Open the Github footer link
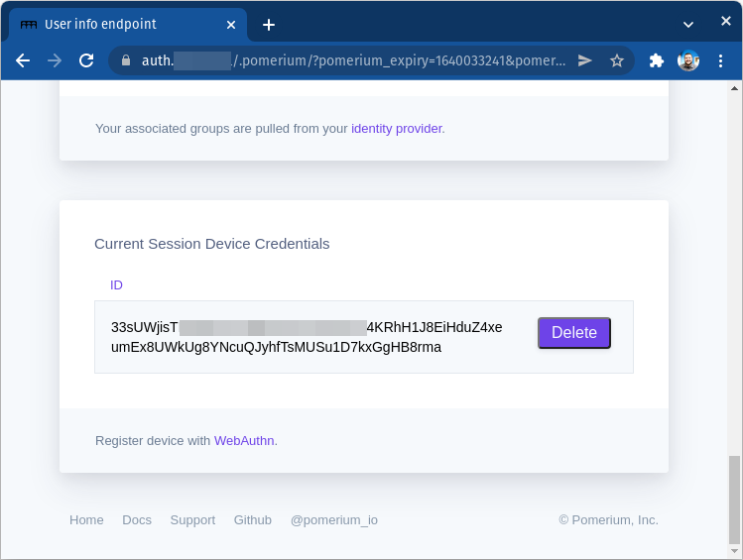The image size is (743, 560). pyautogui.click(x=252, y=519)
